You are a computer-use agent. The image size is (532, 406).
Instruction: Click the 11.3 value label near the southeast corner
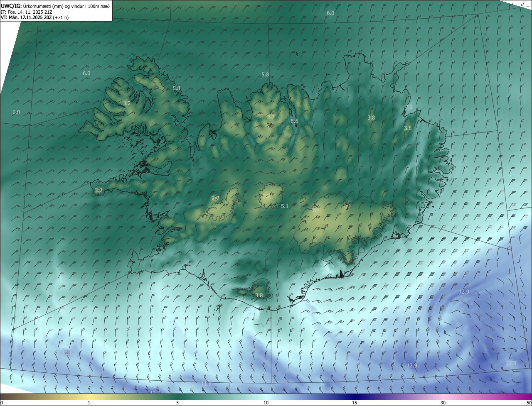coord(511,363)
